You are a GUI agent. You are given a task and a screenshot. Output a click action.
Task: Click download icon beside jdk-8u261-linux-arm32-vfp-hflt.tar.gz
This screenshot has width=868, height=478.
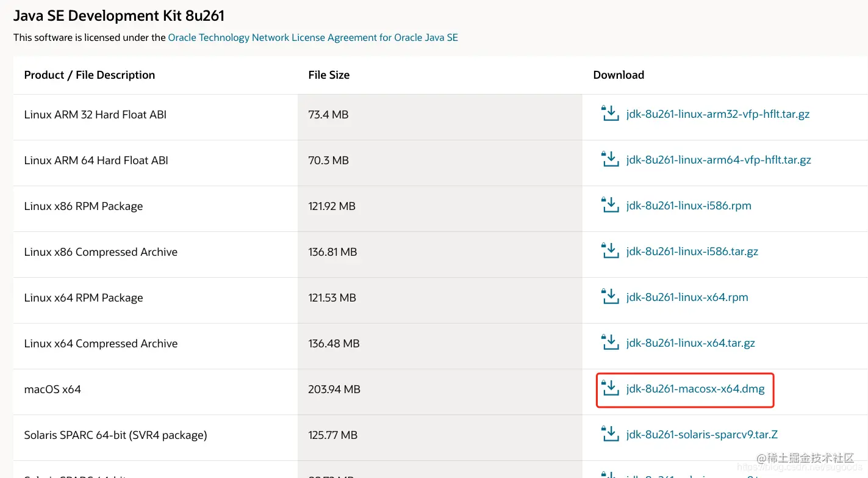[x=610, y=114]
